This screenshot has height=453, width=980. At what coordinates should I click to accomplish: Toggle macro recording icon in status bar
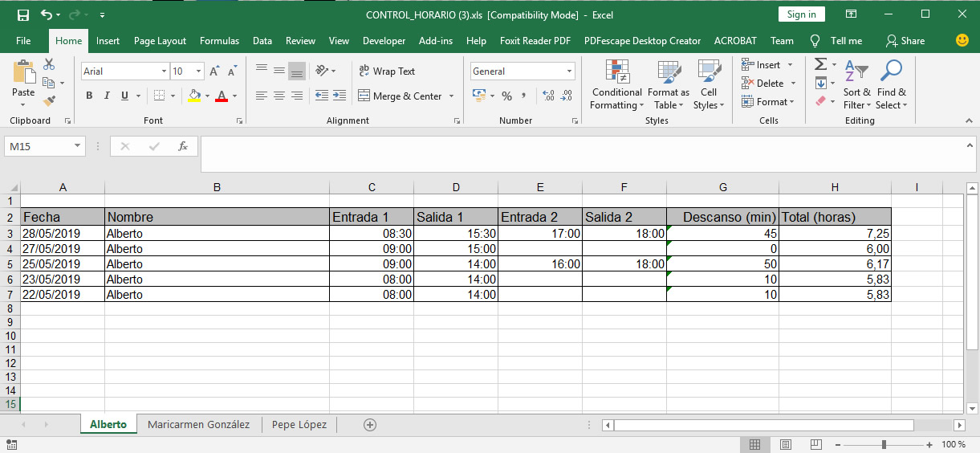pos(11,444)
